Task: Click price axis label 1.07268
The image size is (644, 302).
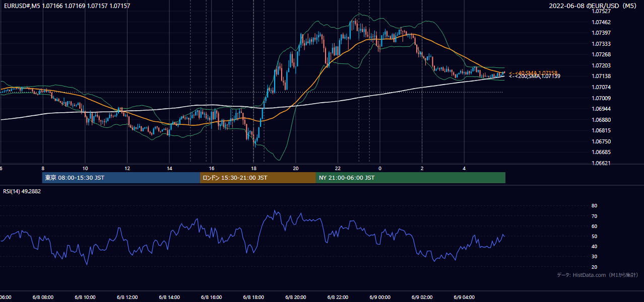Action: pos(601,54)
